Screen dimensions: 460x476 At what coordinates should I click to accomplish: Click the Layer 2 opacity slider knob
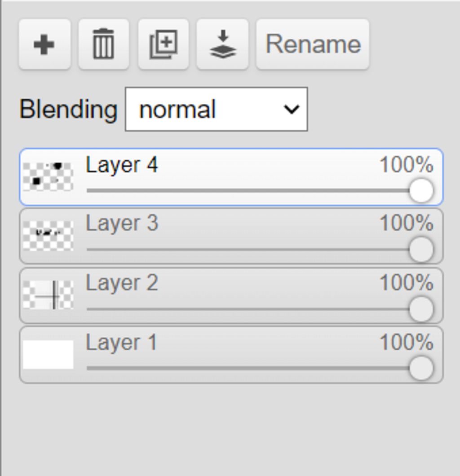point(421,309)
